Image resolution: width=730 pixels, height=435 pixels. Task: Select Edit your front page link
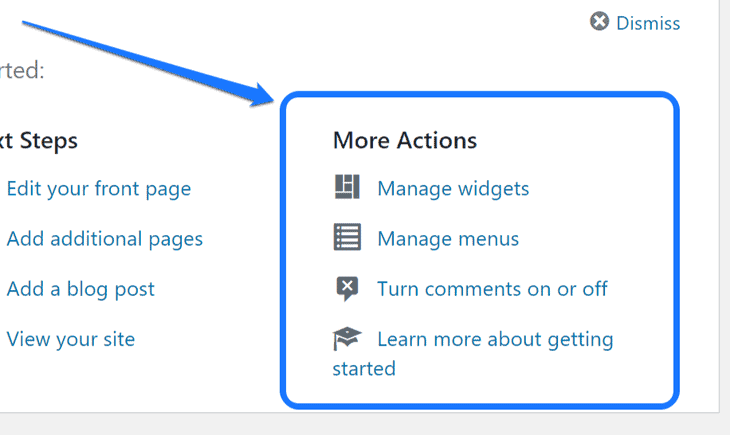pyautogui.click(x=98, y=188)
